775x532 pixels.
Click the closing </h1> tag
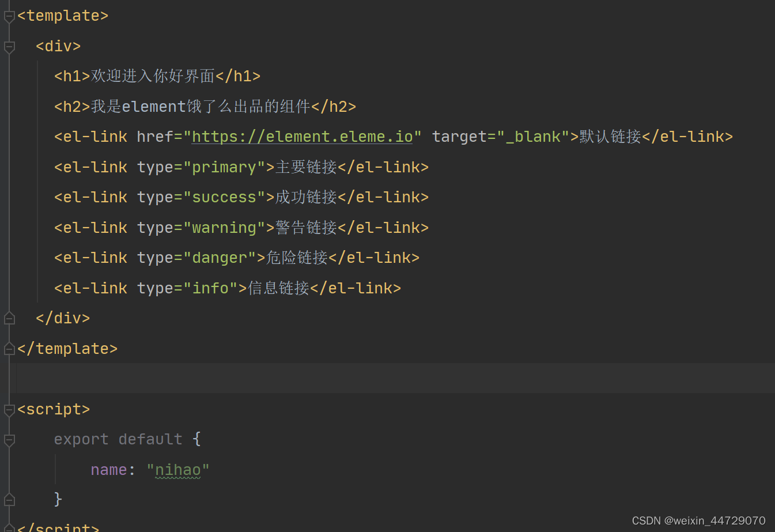tap(238, 76)
